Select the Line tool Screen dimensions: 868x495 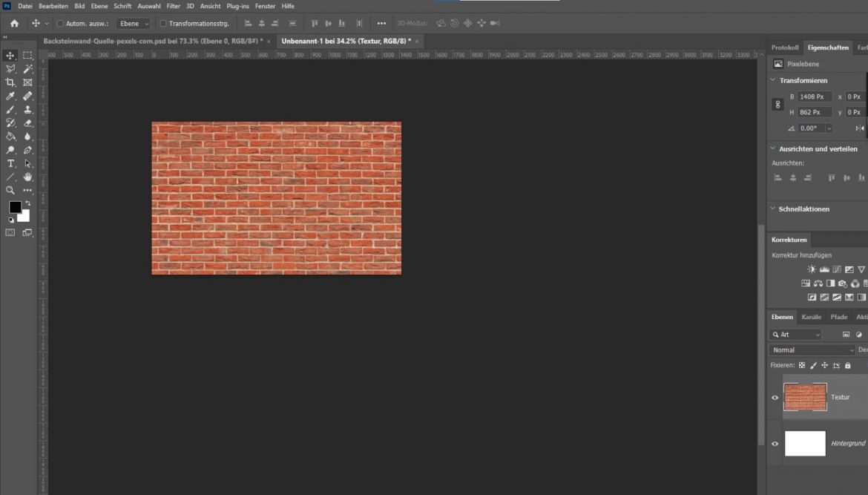coord(10,177)
